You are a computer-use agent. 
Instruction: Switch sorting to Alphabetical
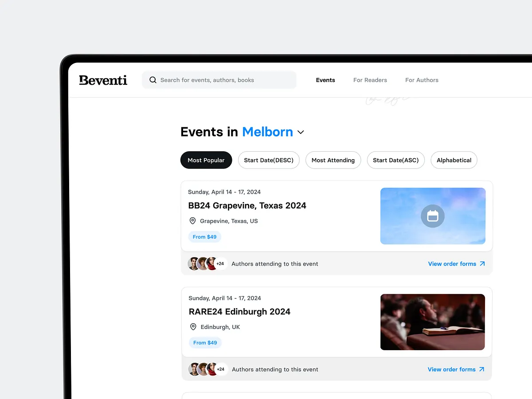[454, 160]
